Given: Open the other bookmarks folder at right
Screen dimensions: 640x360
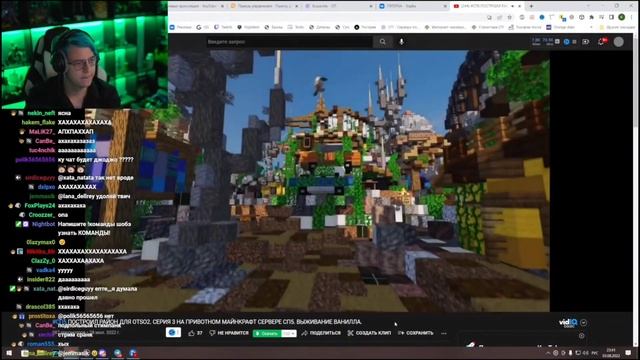Looking at the screenshot, I should [617, 27].
